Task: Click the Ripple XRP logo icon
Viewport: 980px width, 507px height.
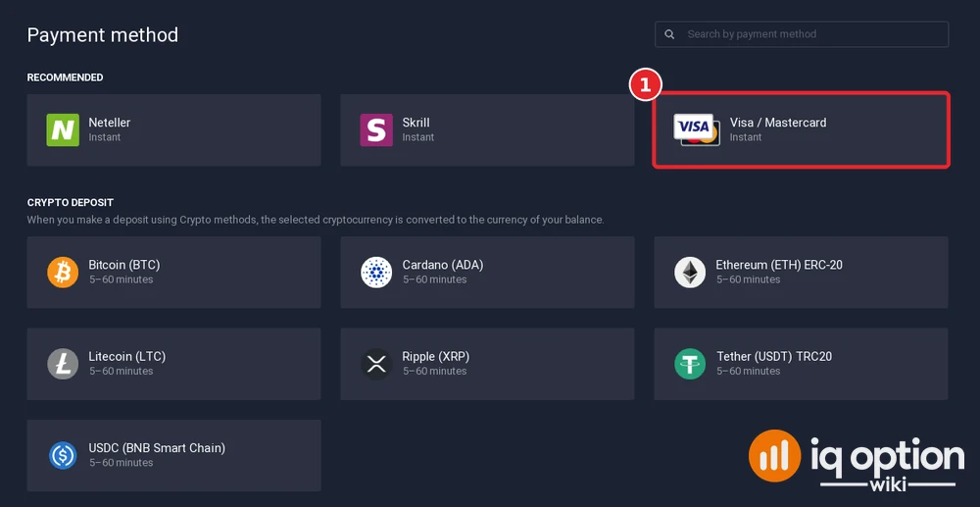Action: pyautogui.click(x=376, y=364)
